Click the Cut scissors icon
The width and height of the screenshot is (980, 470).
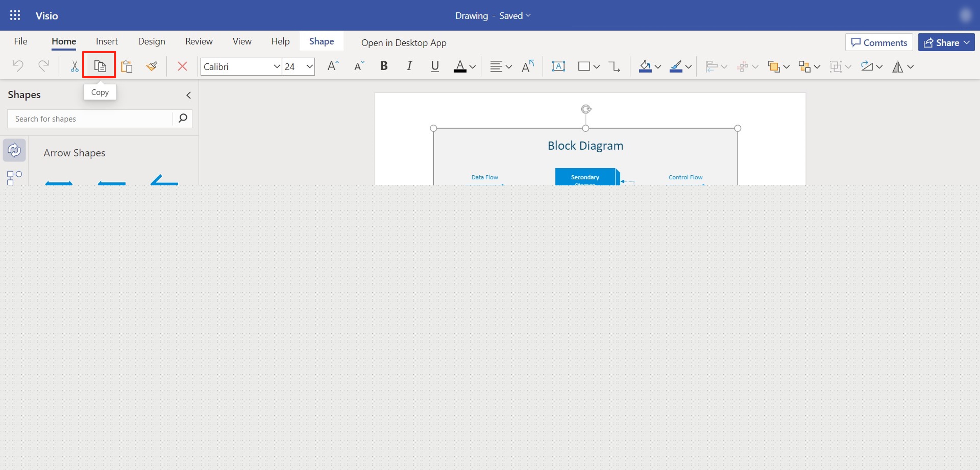tap(74, 66)
